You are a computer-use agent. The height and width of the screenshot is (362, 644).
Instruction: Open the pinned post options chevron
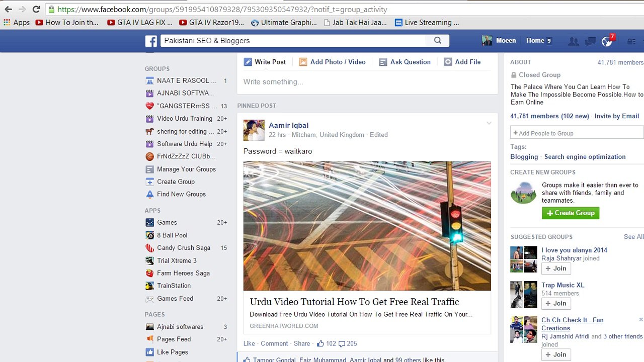pos(489,123)
